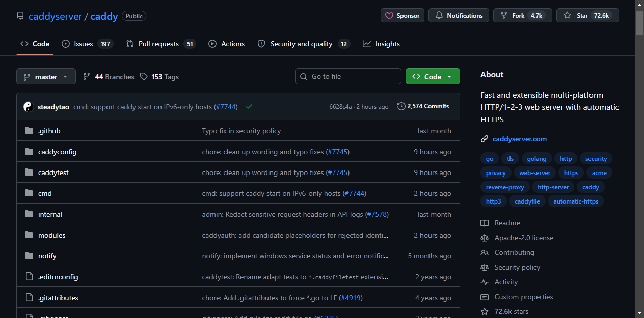Open the Notifications bell button
The width and height of the screenshot is (644, 318).
(459, 16)
